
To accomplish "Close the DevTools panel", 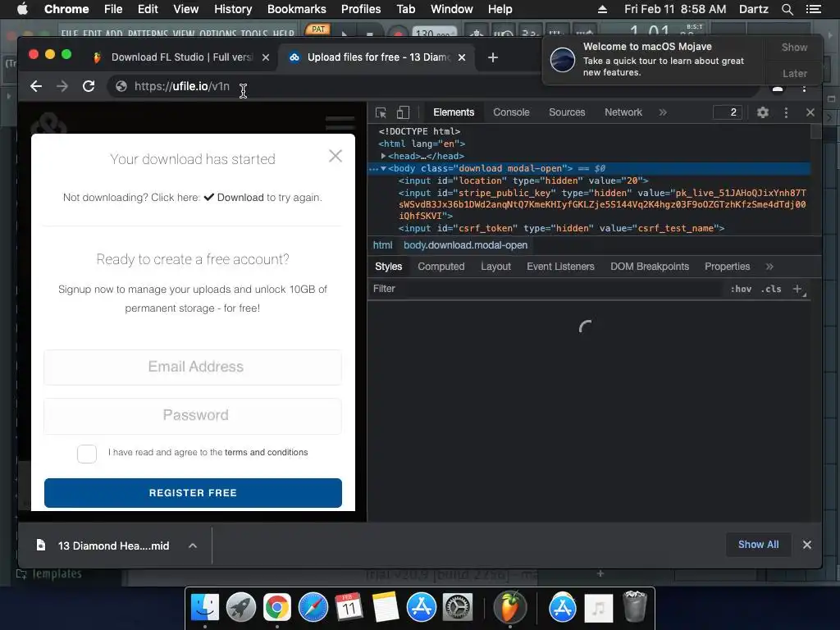I will point(810,112).
